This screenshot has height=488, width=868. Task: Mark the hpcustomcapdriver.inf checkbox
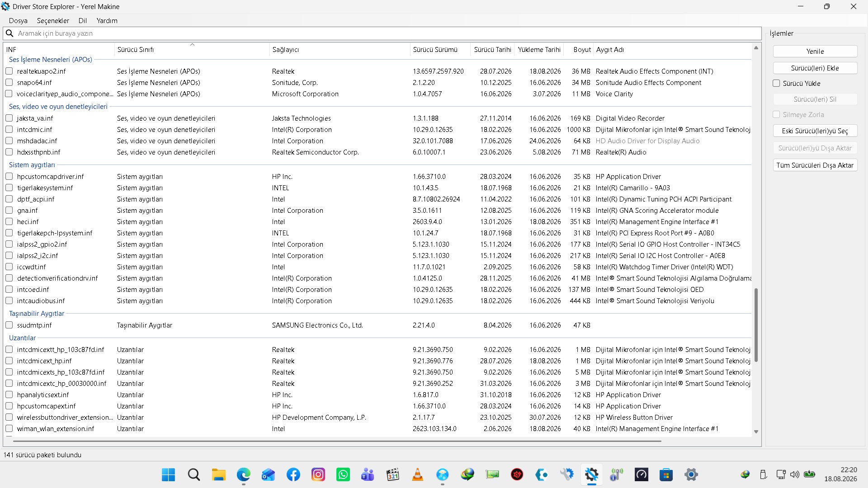[x=9, y=176]
